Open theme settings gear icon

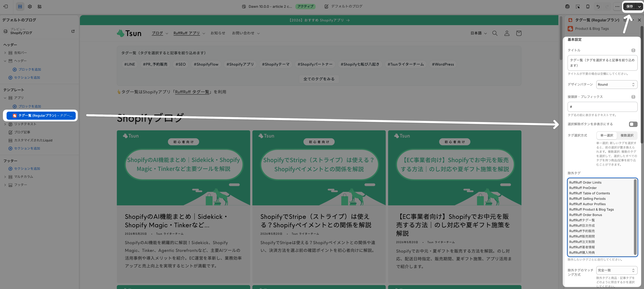coord(30,7)
